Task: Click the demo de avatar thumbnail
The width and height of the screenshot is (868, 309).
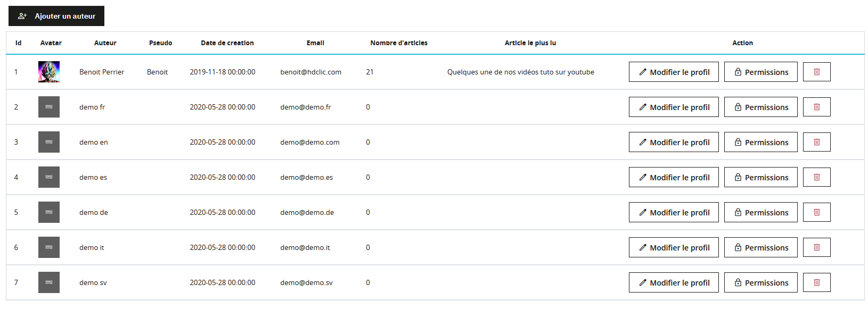Action: click(x=49, y=212)
